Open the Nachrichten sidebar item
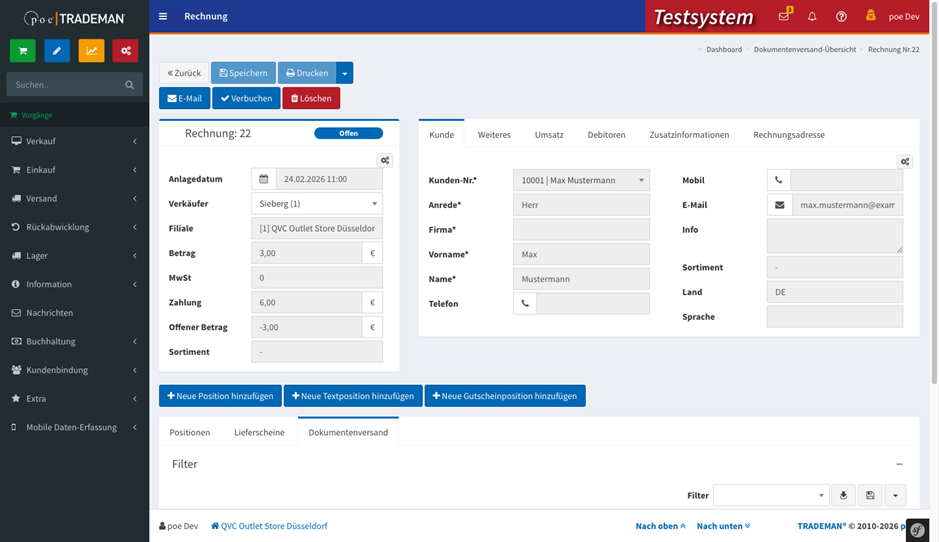The width and height of the screenshot is (939, 542). click(74, 313)
